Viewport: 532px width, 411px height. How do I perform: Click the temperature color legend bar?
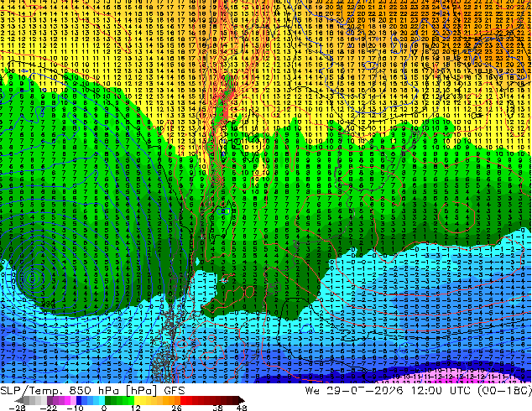(130, 400)
